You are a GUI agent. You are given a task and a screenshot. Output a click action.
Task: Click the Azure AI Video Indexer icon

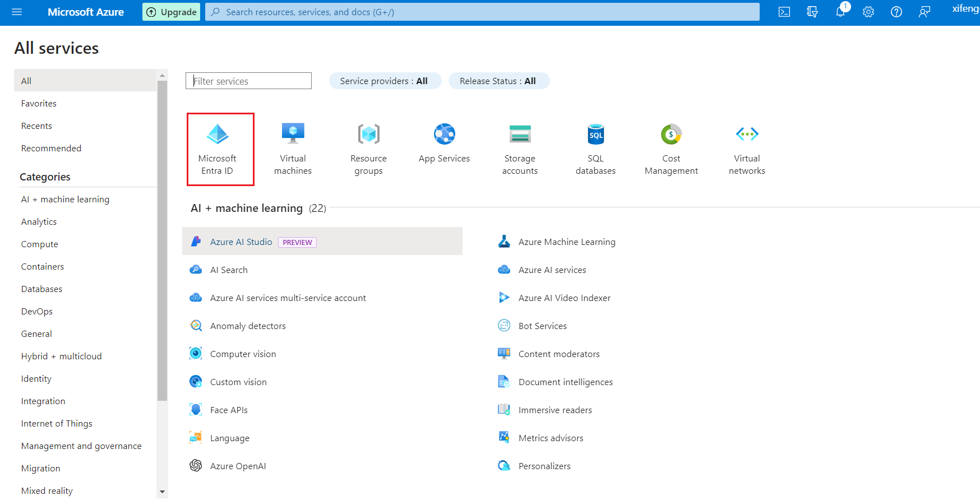pyautogui.click(x=504, y=298)
